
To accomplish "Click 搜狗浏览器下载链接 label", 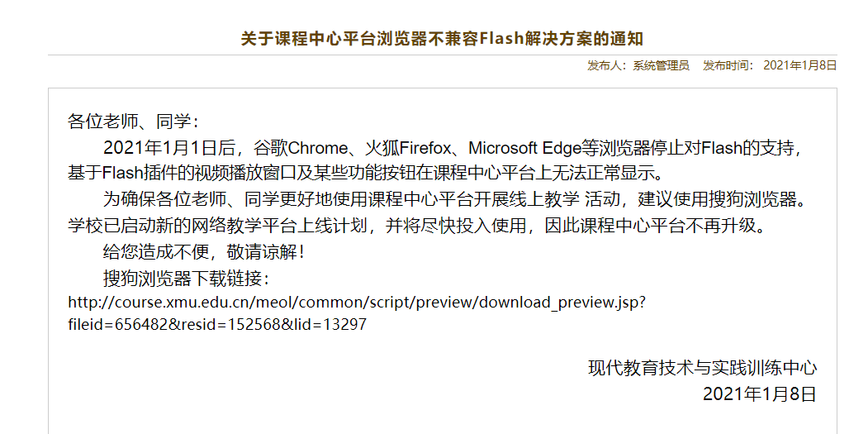I will click(186, 279).
